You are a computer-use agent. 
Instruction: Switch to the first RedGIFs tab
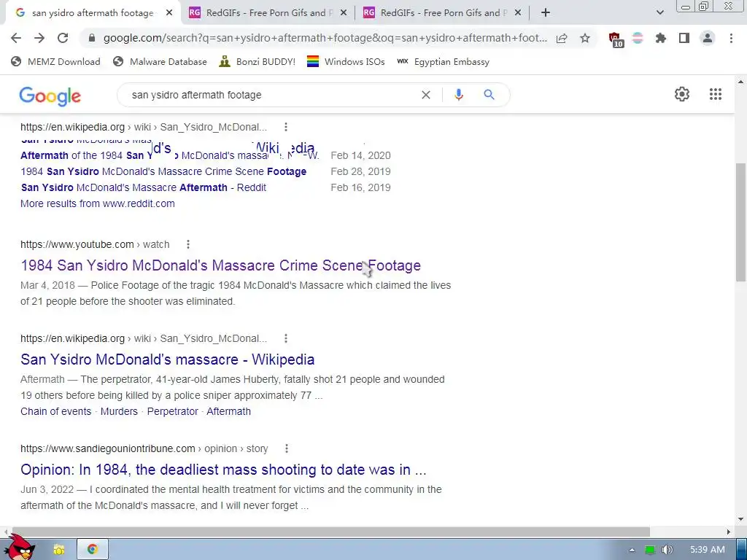(266, 13)
